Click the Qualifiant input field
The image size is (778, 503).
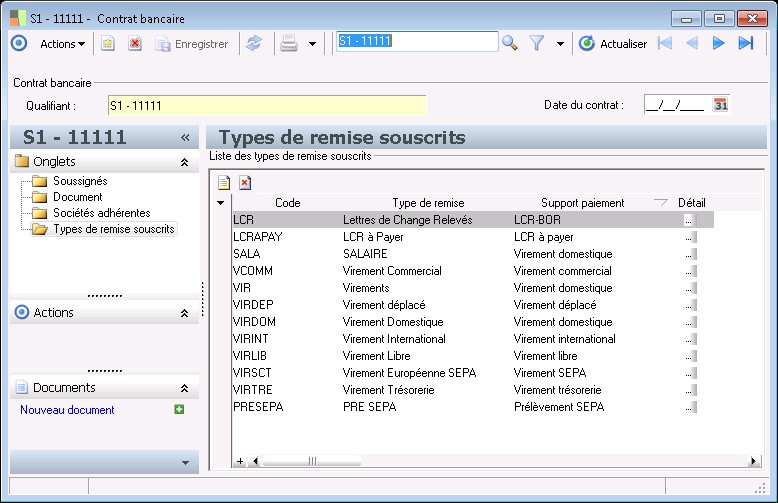pyautogui.click(x=266, y=105)
